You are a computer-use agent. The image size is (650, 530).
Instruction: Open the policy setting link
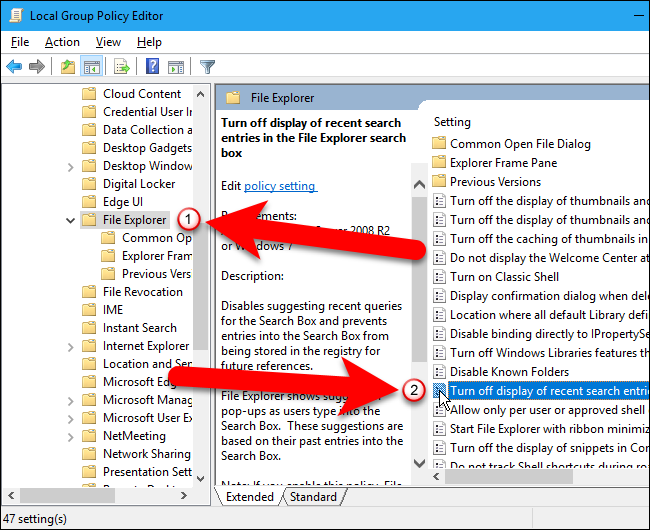click(280, 186)
